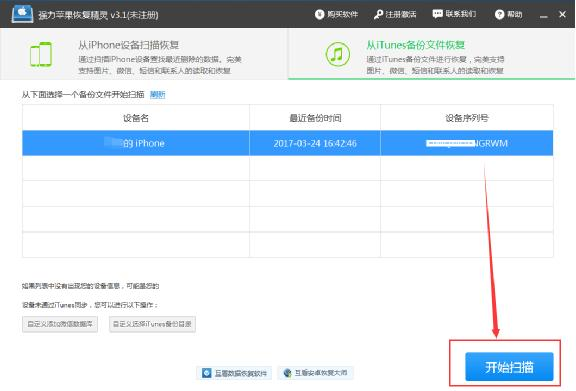Select the 2017-03-24 16:42:46 backup time cell
576x391 pixels.
pos(315,143)
